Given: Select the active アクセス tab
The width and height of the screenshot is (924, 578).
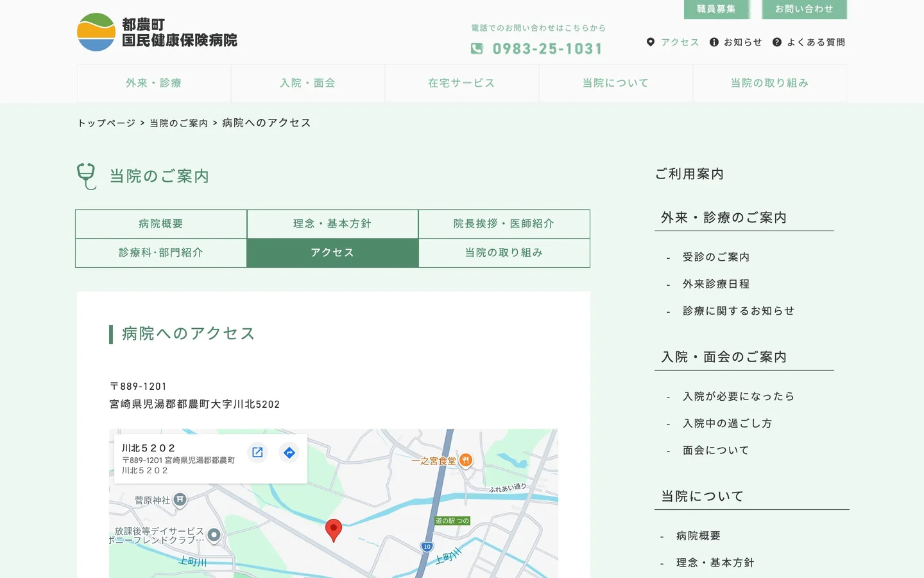Looking at the screenshot, I should (x=332, y=253).
